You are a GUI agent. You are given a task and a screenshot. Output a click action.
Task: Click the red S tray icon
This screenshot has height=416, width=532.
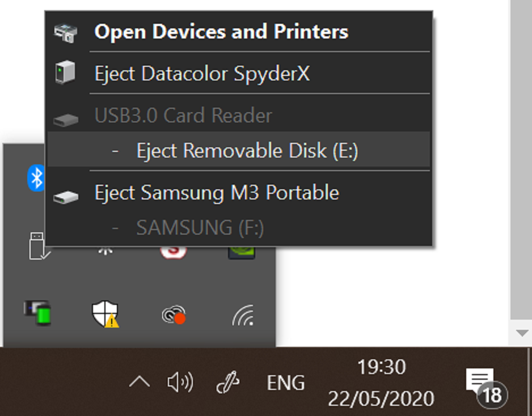point(174,251)
